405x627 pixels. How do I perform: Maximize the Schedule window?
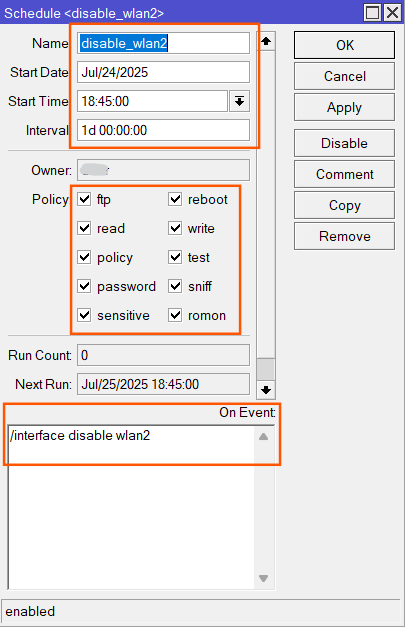[373, 13]
